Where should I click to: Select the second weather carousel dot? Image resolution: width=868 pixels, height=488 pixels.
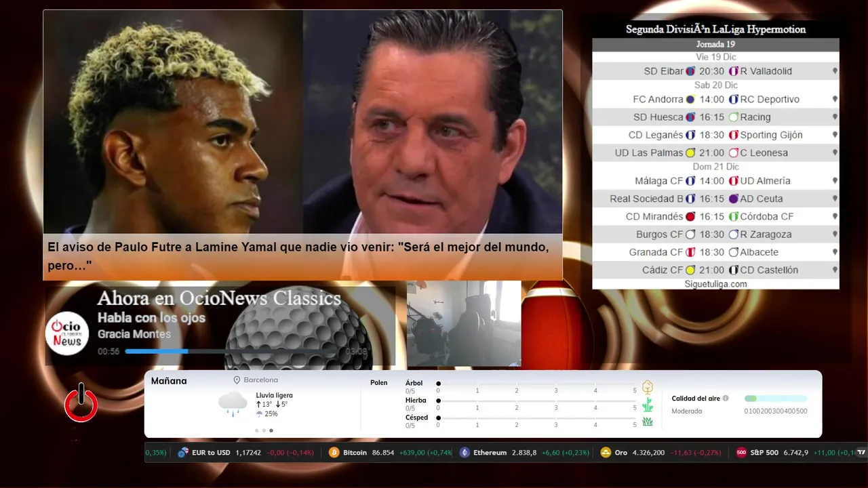pos(264,430)
